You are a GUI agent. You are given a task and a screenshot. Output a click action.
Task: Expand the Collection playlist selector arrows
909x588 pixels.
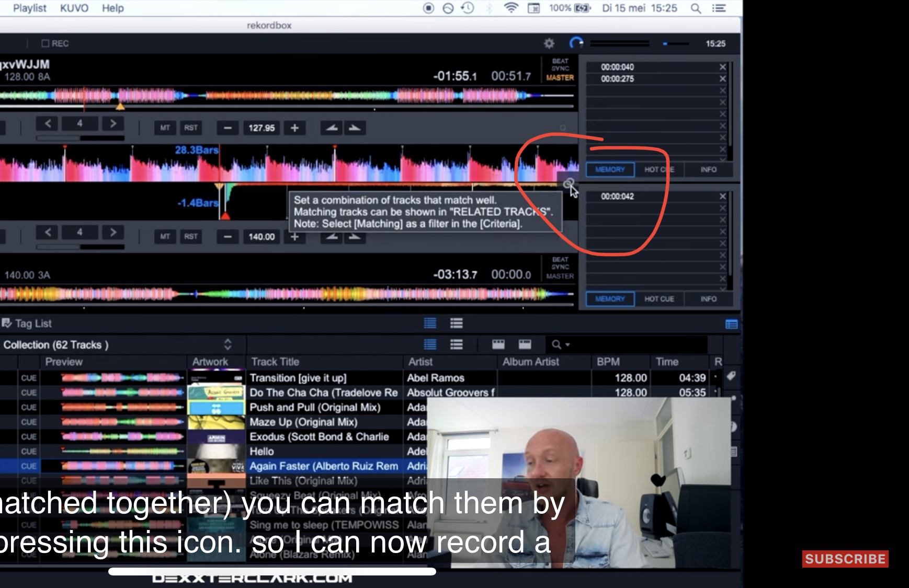click(x=228, y=344)
